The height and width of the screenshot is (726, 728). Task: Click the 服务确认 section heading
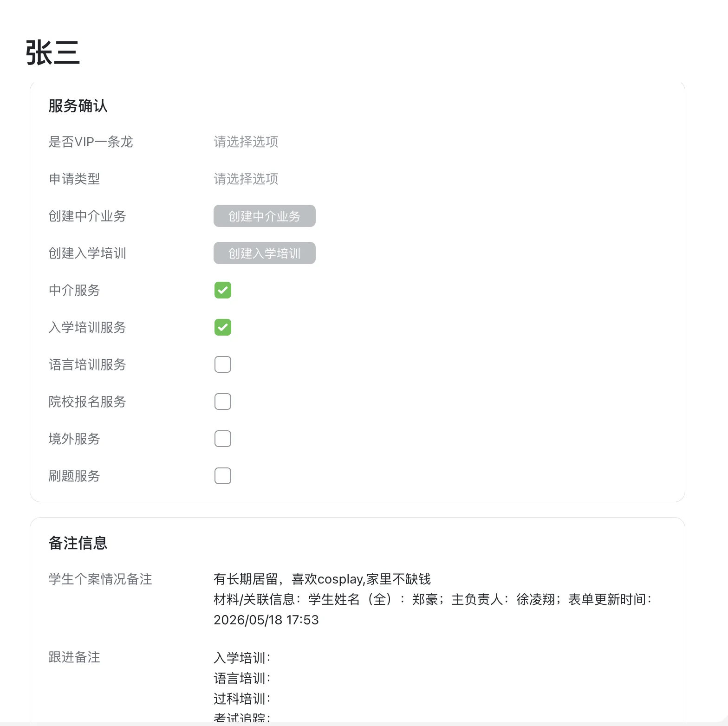point(78,106)
